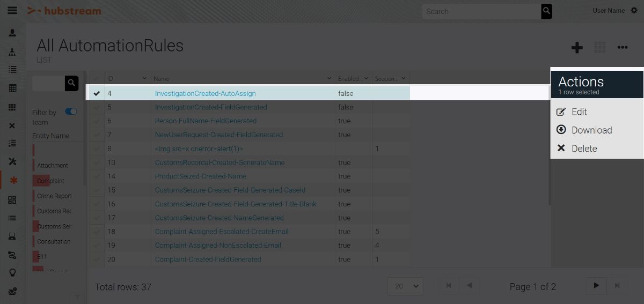Switch to grid view icon
Image resolution: width=644 pixels, height=304 pixels.
[x=600, y=48]
